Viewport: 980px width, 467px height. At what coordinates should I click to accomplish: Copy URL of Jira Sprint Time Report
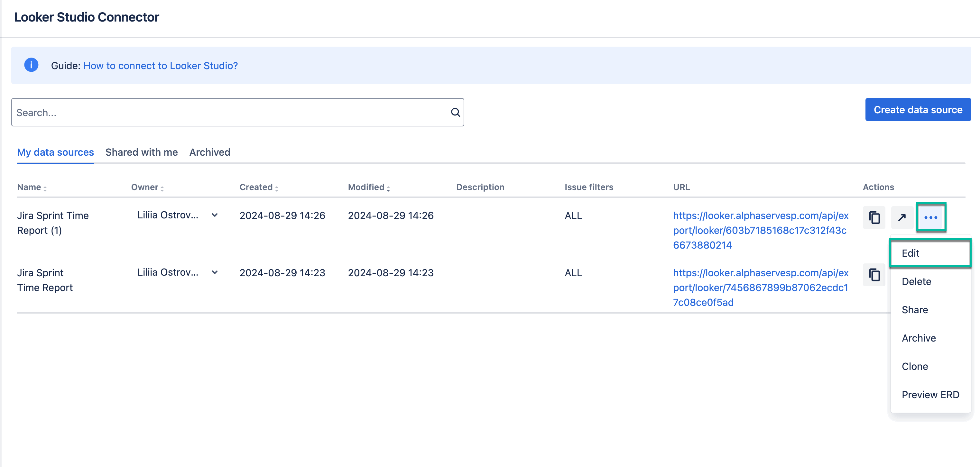coord(874,275)
